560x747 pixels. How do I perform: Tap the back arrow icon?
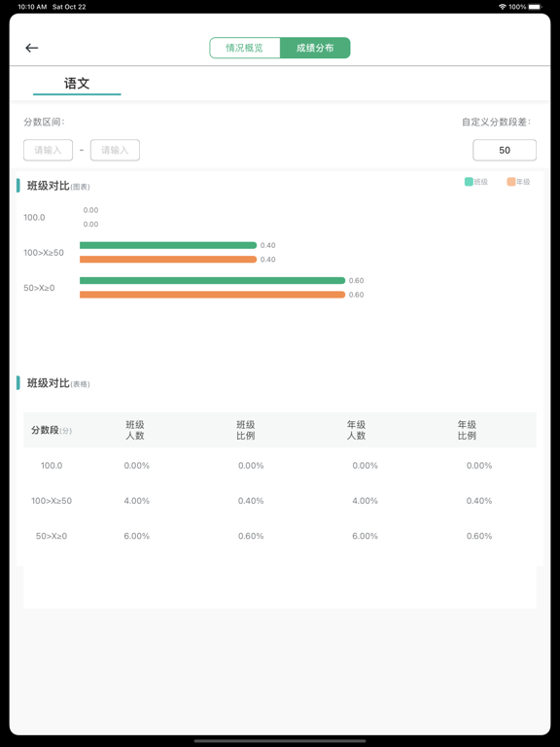coord(32,48)
